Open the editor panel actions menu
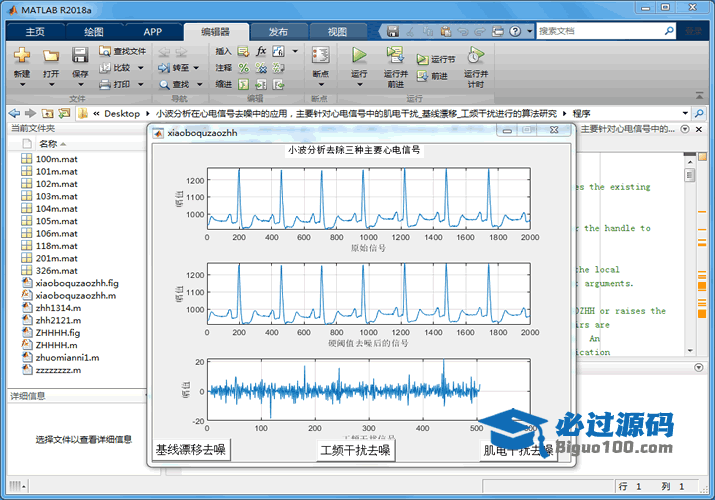The width and height of the screenshot is (715, 500). point(685,129)
